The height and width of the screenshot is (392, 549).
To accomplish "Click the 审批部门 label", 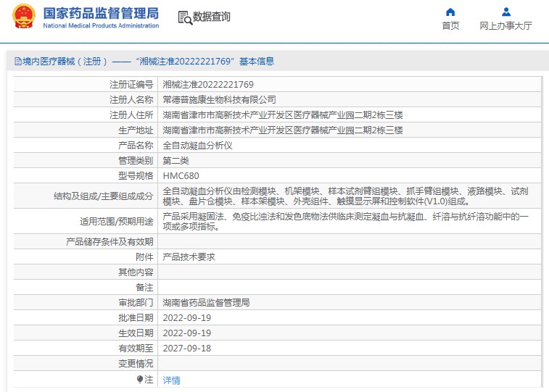I will (136, 303).
